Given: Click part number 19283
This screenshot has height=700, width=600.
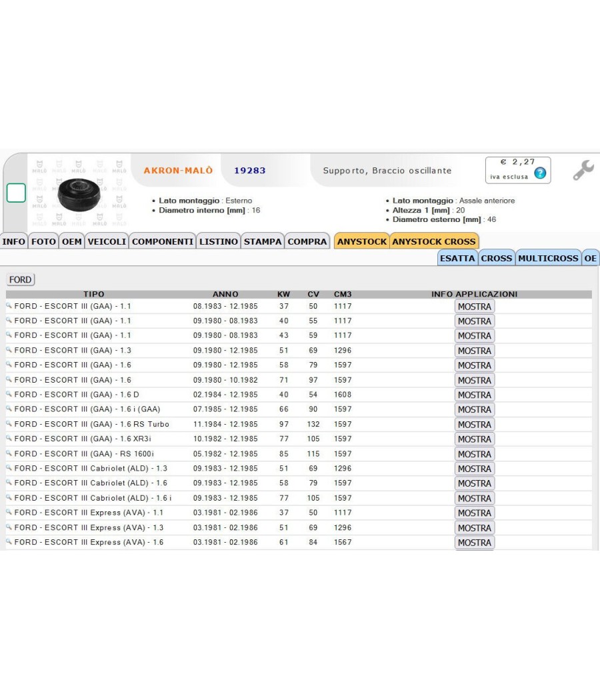Looking at the screenshot, I should pyautogui.click(x=250, y=171).
